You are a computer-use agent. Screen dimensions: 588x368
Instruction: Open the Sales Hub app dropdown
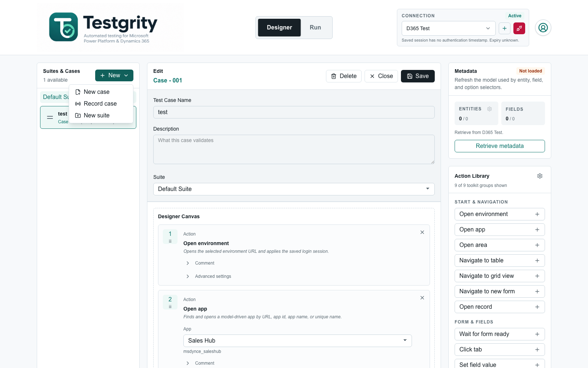click(x=298, y=341)
